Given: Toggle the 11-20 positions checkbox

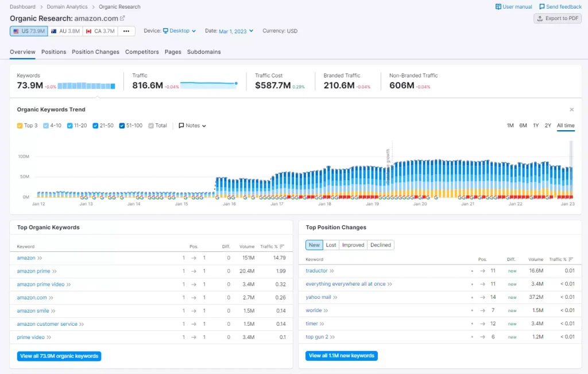Looking at the screenshot, I should [69, 126].
